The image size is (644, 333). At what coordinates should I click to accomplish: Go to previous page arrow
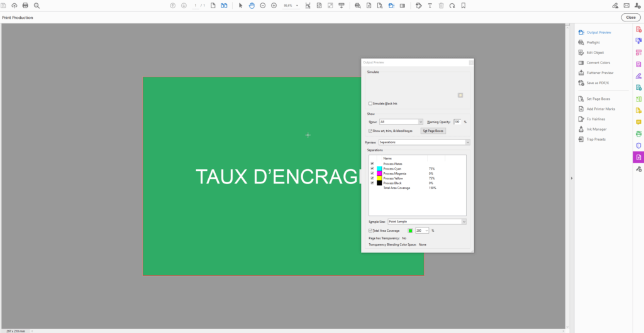pyautogui.click(x=172, y=6)
